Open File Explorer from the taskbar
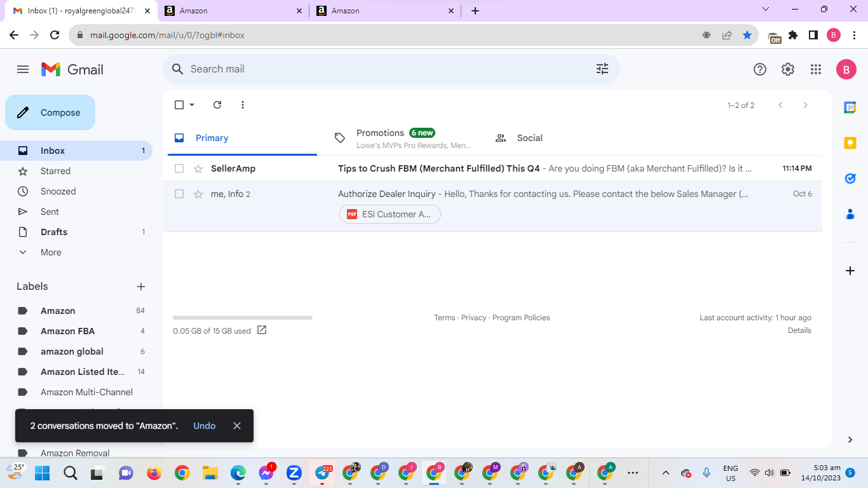The image size is (868, 488). (210, 473)
